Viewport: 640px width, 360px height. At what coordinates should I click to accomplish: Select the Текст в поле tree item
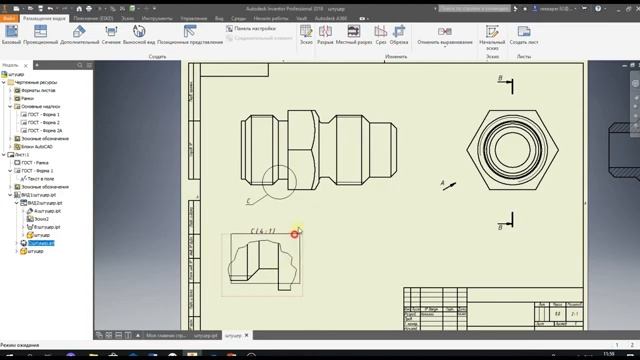(x=37, y=179)
